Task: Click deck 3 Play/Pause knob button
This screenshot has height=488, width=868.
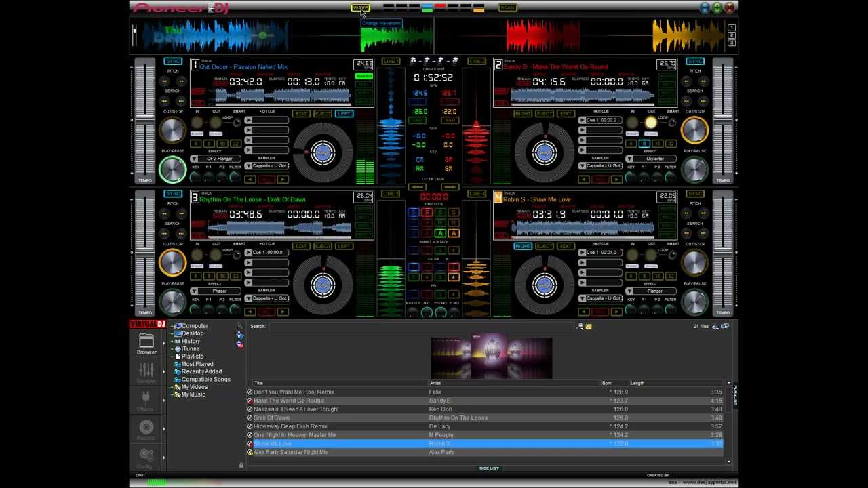Action: pyautogui.click(x=172, y=302)
